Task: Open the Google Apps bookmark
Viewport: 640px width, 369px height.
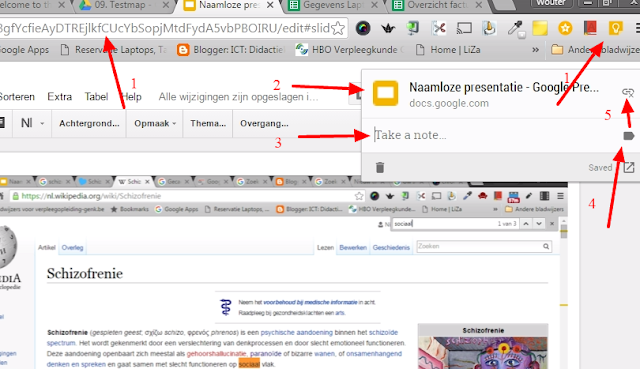Action: click(24, 50)
